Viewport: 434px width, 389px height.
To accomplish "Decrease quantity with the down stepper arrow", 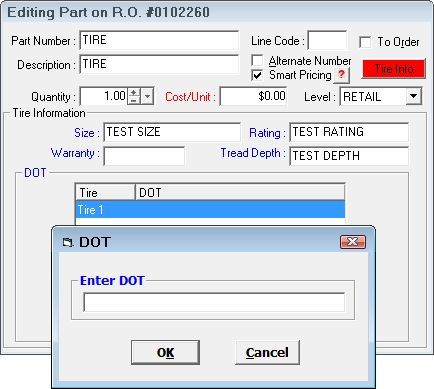I will (134, 100).
